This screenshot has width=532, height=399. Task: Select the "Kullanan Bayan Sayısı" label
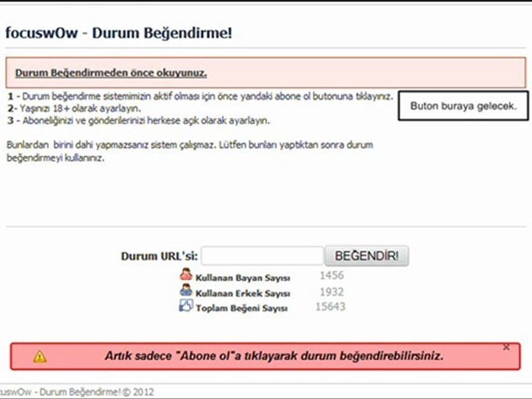(x=243, y=278)
